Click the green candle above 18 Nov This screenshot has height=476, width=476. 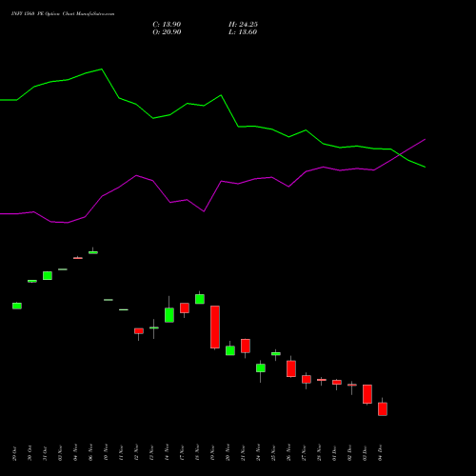pyautogui.click(x=200, y=299)
